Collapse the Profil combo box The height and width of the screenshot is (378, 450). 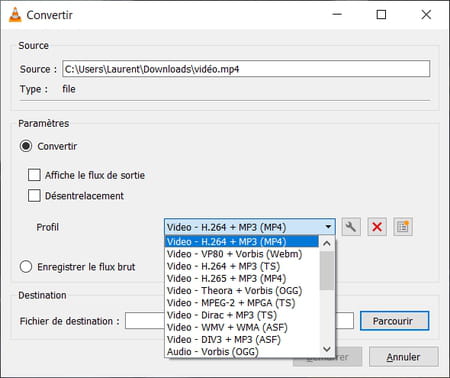[250, 227]
